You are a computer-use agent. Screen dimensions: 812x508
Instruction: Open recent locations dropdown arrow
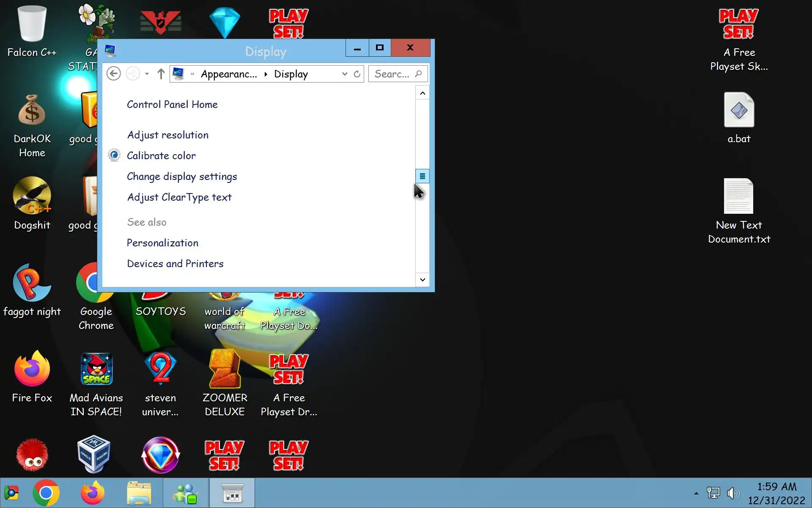pos(147,74)
